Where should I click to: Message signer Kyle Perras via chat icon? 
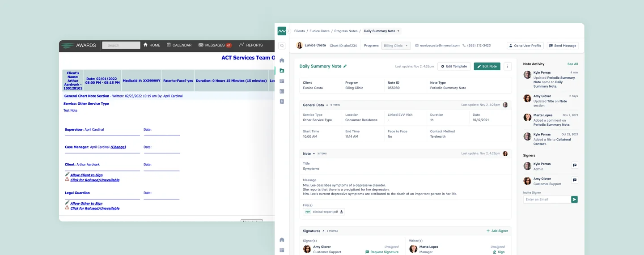coord(575,166)
